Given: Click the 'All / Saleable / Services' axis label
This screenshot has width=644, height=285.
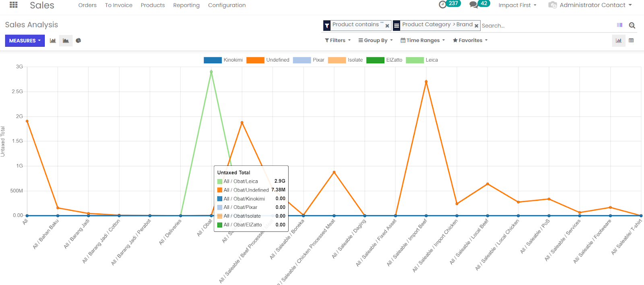Looking at the screenshot, I should pos(563,240).
